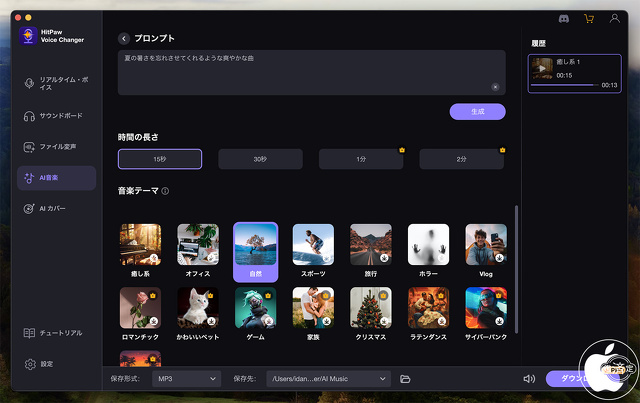The image size is (640, 403).
Task: Choose the スポーツ music theme
Action: coord(313,251)
